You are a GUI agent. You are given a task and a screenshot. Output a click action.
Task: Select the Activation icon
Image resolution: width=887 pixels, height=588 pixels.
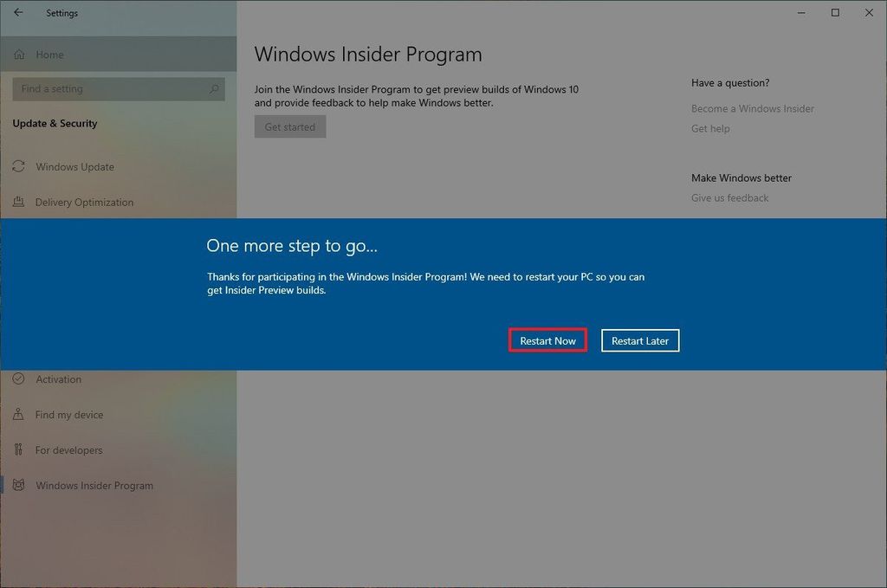19,379
